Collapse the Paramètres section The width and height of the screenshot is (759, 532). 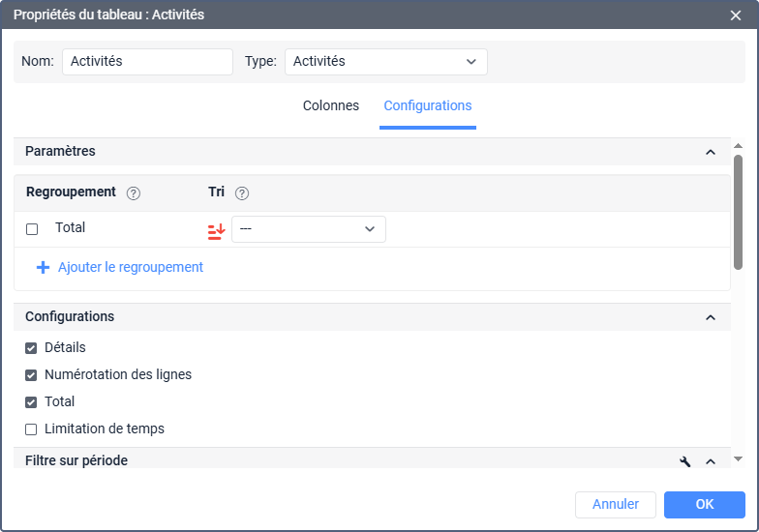coord(711,152)
